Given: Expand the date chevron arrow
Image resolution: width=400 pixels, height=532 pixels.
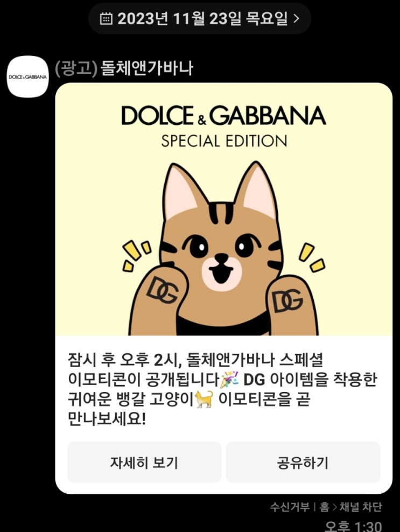Looking at the screenshot, I should [x=296, y=18].
